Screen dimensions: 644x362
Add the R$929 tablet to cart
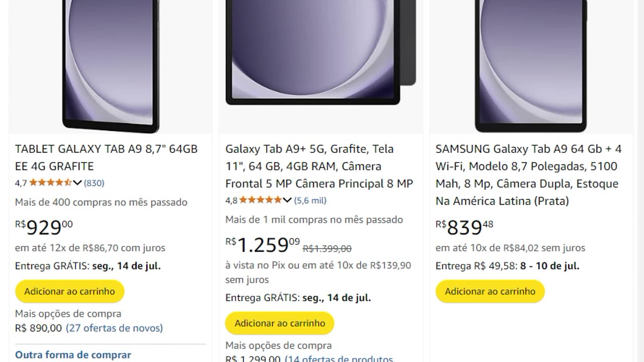[69, 292]
